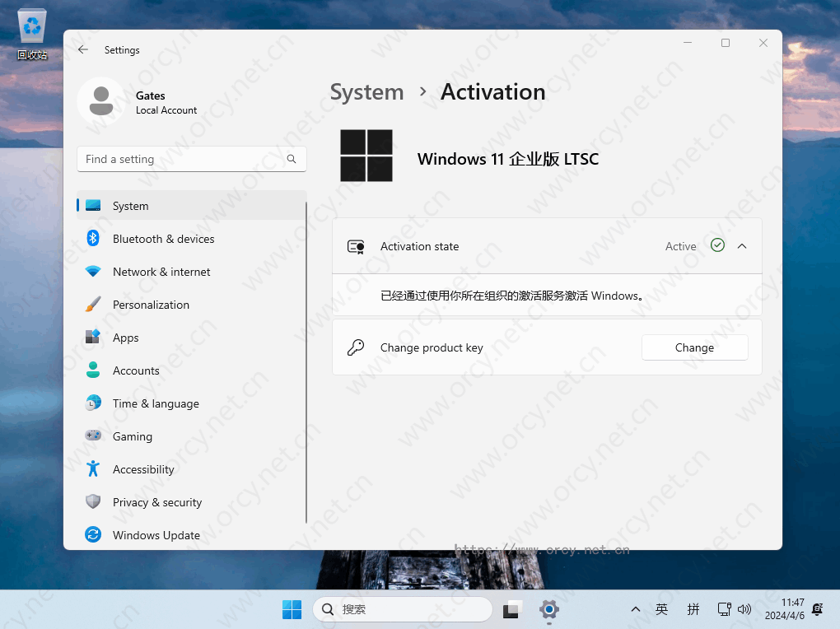Click the Personalization paintbrush icon
Image resolution: width=840 pixels, height=629 pixels.
pyautogui.click(x=93, y=305)
